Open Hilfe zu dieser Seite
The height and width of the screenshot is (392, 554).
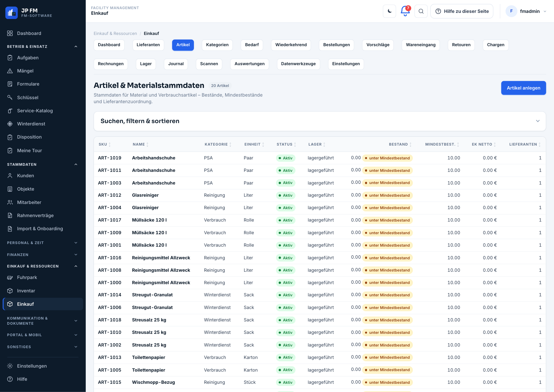pos(462,11)
